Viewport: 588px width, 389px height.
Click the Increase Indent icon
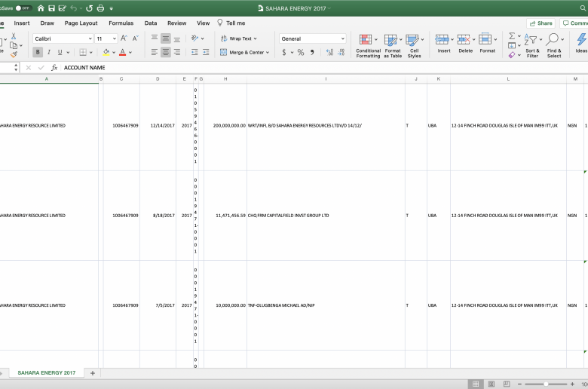(x=206, y=52)
